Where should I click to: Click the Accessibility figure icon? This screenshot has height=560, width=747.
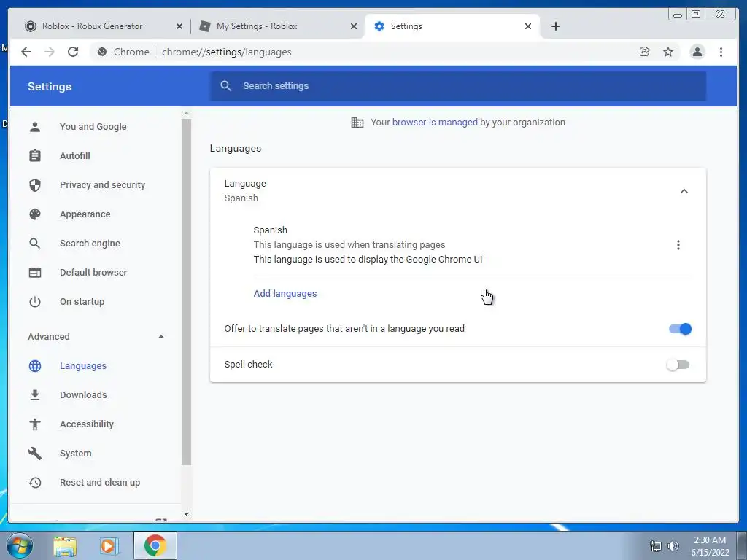tap(35, 424)
